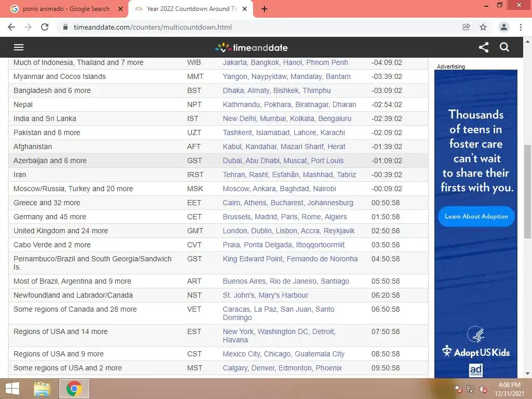Open Chrome three-dot menu
This screenshot has height=399, width=532.
[x=521, y=27]
